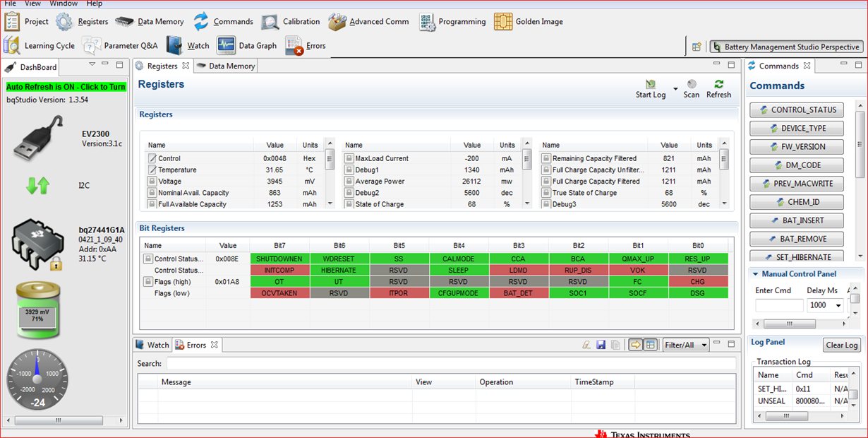The height and width of the screenshot is (438, 868).
Task: Open the Programming tool
Action: pyautogui.click(x=452, y=21)
